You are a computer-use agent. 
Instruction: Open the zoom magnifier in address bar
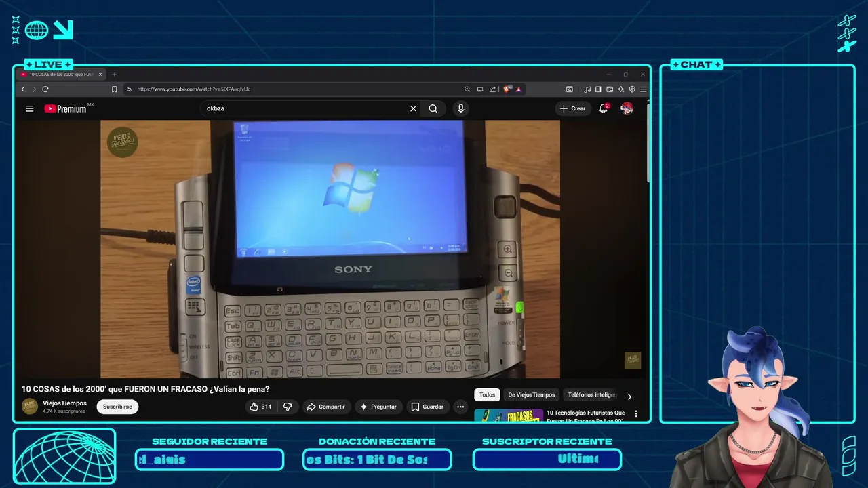point(467,89)
